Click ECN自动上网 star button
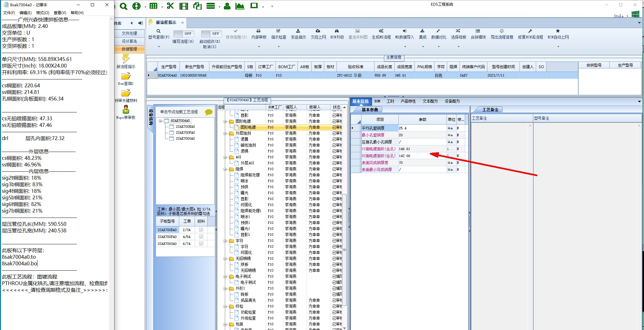The image size is (644, 330). coord(558,34)
